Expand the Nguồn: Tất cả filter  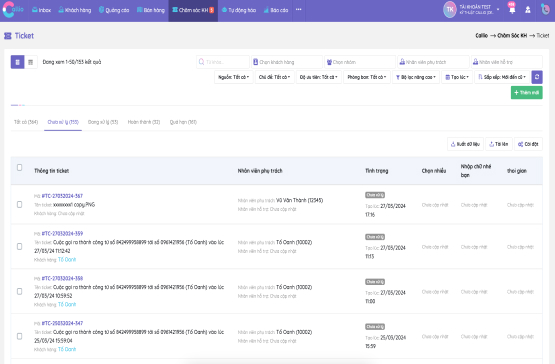tap(234, 77)
